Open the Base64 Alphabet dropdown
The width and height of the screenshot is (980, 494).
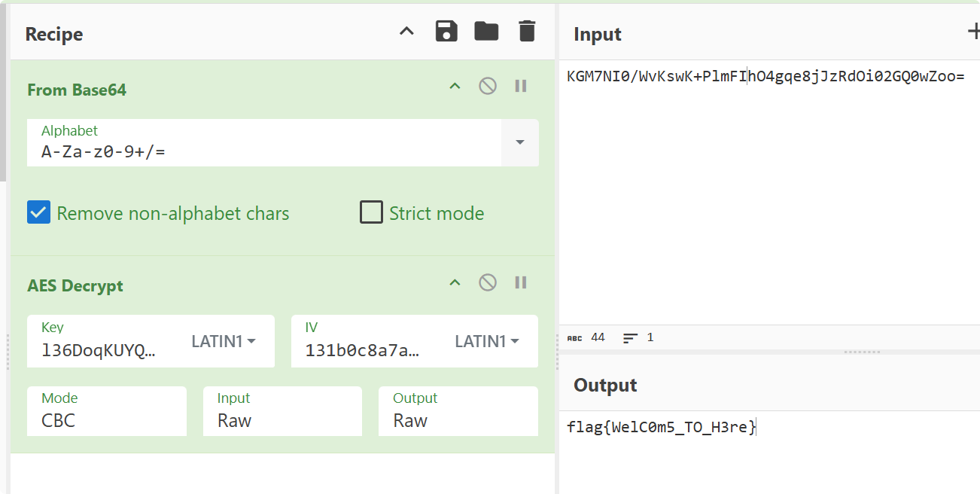(x=519, y=142)
